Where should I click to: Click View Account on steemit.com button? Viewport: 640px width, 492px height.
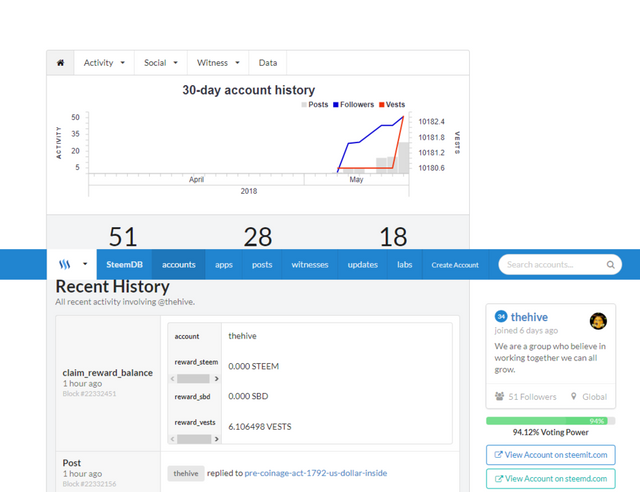(551, 455)
